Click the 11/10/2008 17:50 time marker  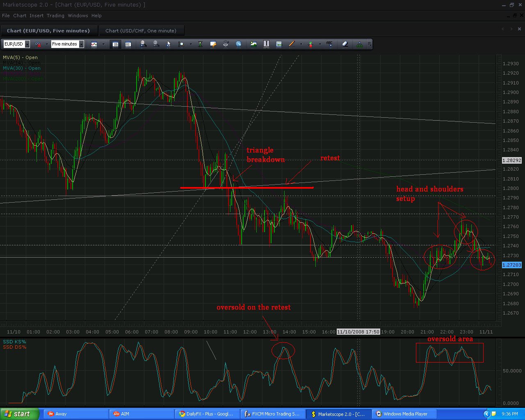click(358, 331)
